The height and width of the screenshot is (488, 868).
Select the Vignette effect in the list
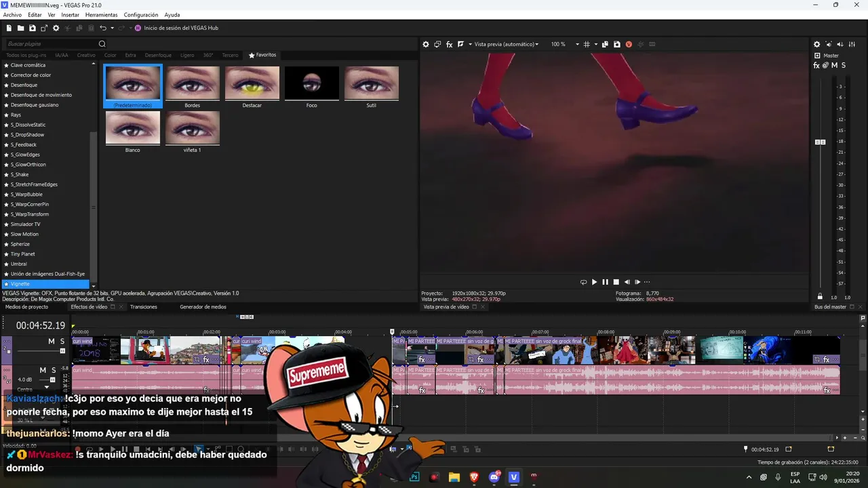tap(46, 284)
